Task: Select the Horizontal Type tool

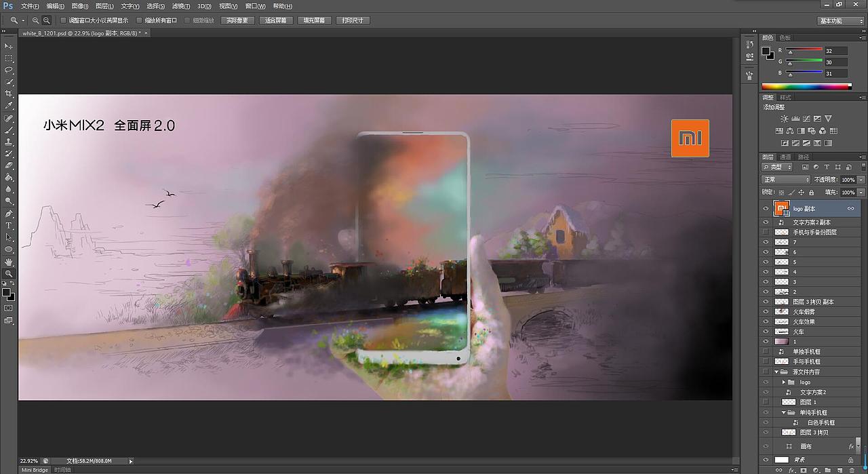Action: (x=9, y=225)
